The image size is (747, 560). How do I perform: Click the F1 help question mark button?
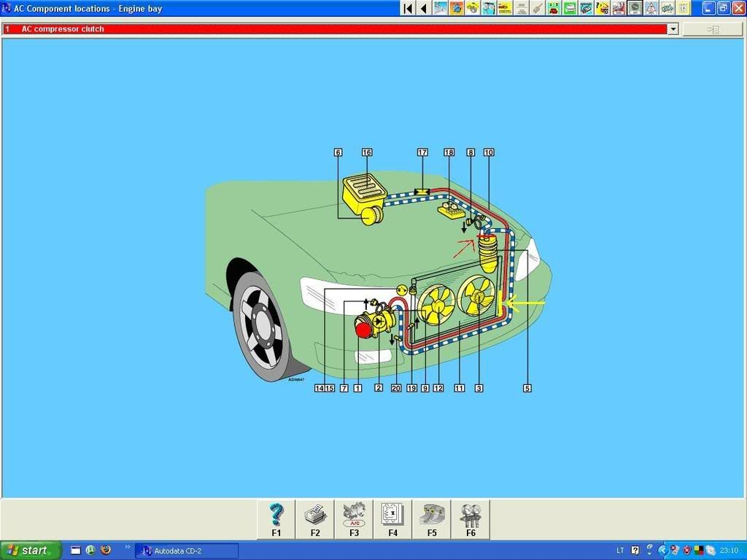[276, 518]
